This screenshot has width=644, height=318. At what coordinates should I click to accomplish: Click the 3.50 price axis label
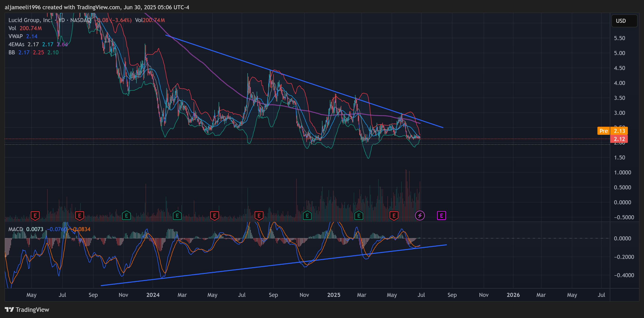click(620, 98)
